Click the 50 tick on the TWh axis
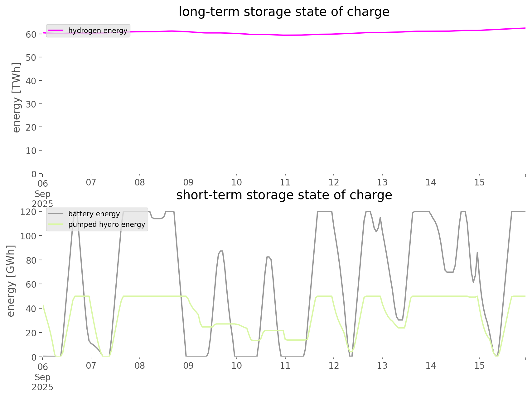 (31, 57)
